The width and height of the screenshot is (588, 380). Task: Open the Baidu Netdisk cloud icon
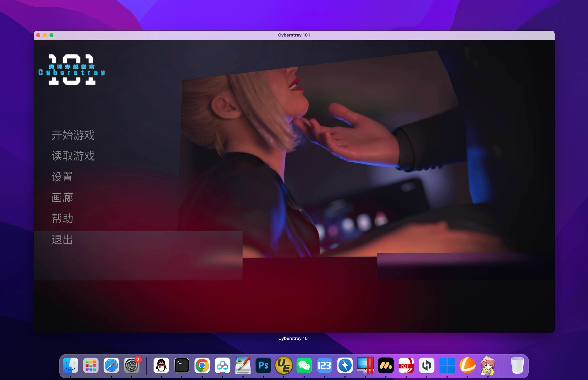pyautogui.click(x=222, y=365)
